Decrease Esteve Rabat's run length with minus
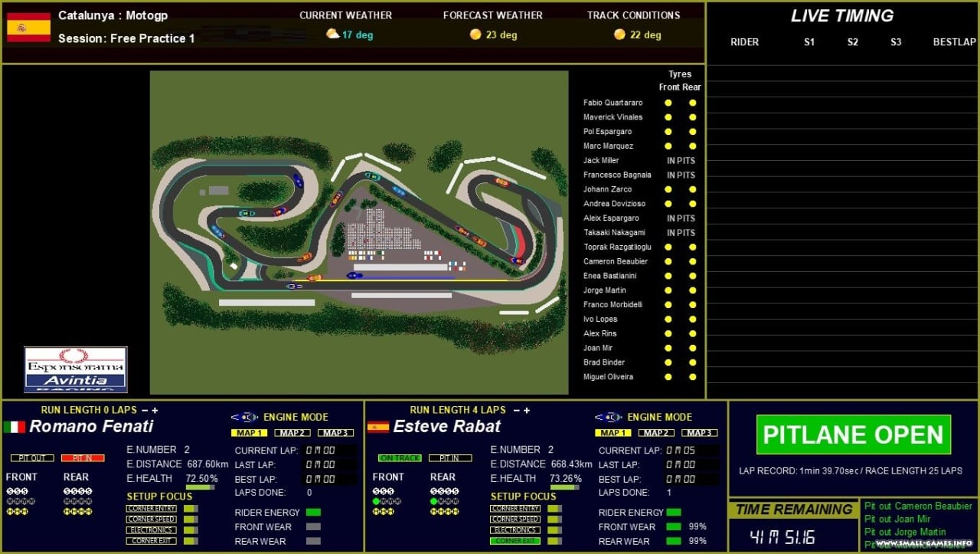The image size is (980, 554). [515, 410]
